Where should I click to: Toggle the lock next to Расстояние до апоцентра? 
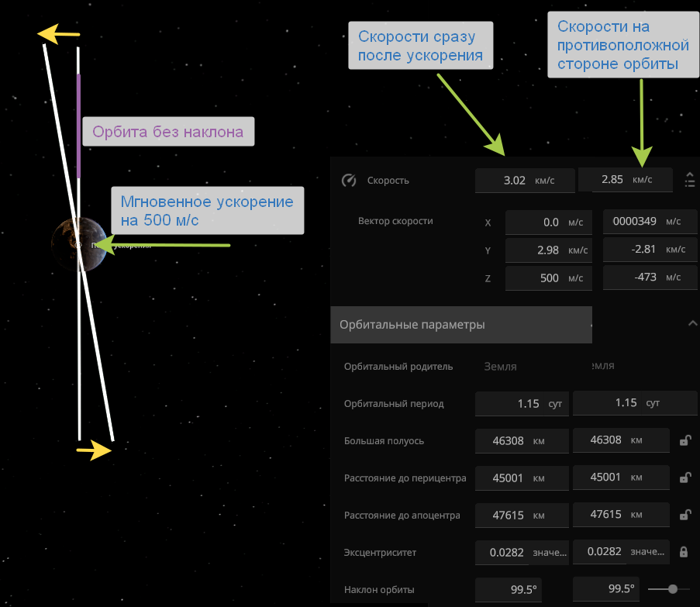tap(685, 515)
